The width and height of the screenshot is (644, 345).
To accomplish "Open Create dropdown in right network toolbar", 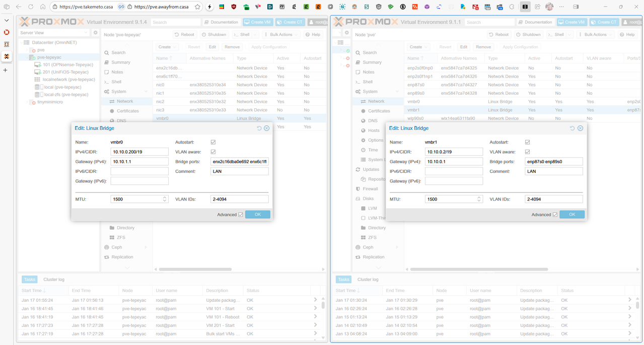I will point(418,47).
